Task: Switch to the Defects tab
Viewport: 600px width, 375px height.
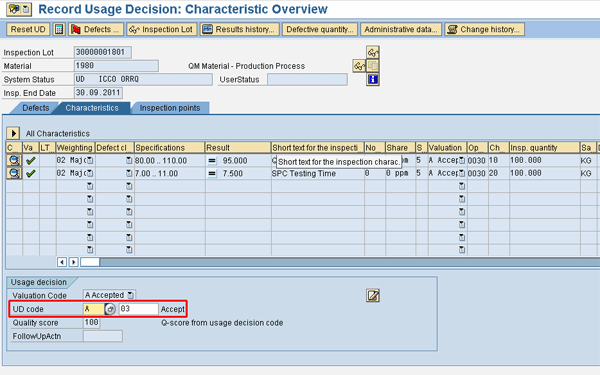Action: (x=36, y=108)
